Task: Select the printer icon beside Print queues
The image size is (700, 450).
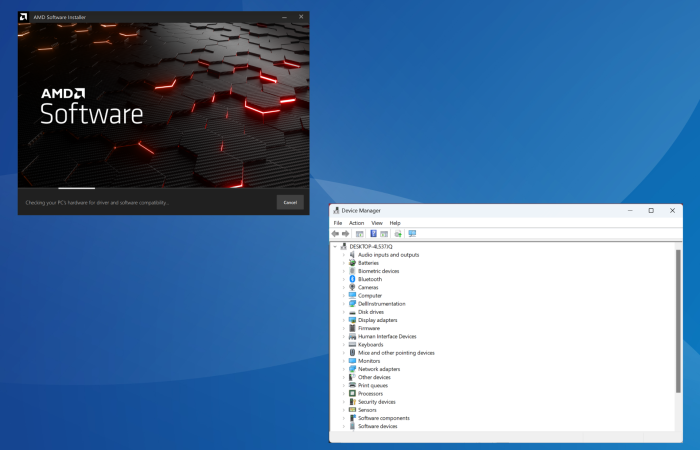Action: tap(352, 385)
